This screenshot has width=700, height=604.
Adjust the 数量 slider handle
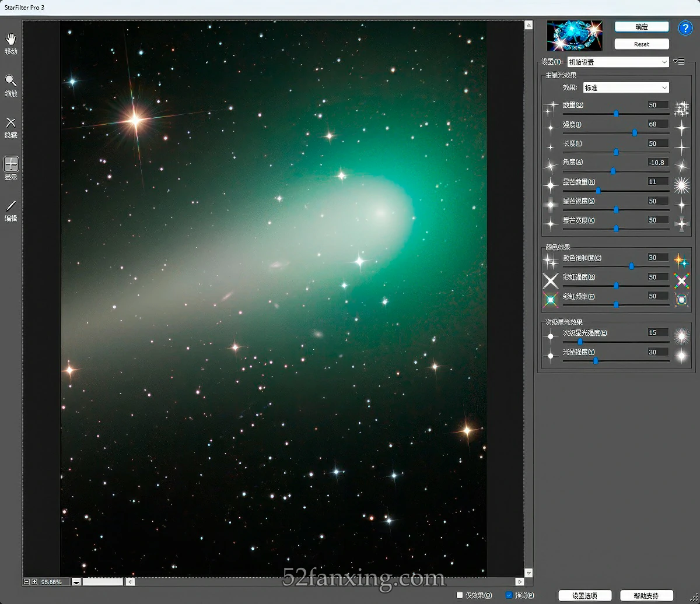616,114
